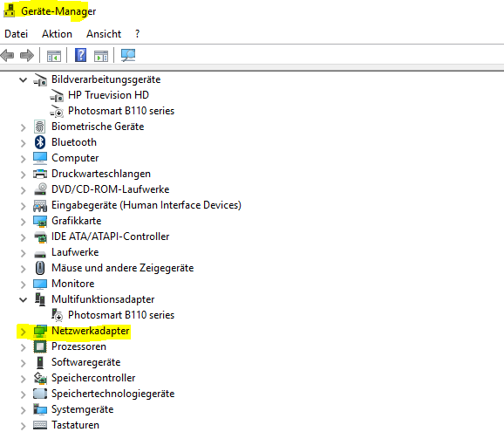Screen dimensions: 504x432
Task: Expand the Tastaturen category
Action: (23, 426)
